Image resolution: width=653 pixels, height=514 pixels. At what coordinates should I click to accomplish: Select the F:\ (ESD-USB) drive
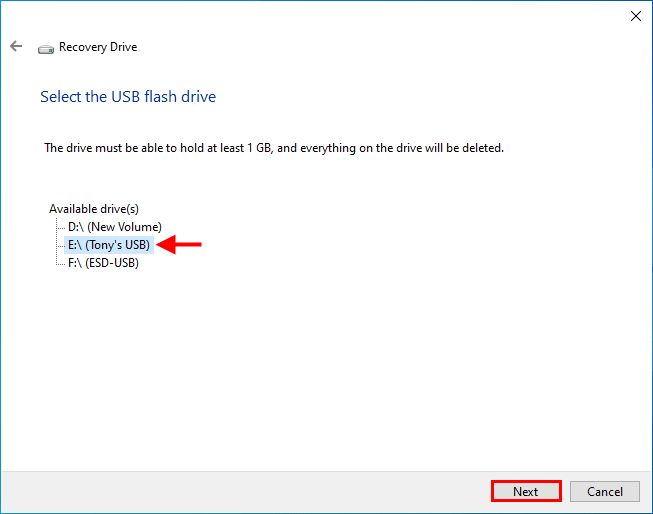coord(103,263)
